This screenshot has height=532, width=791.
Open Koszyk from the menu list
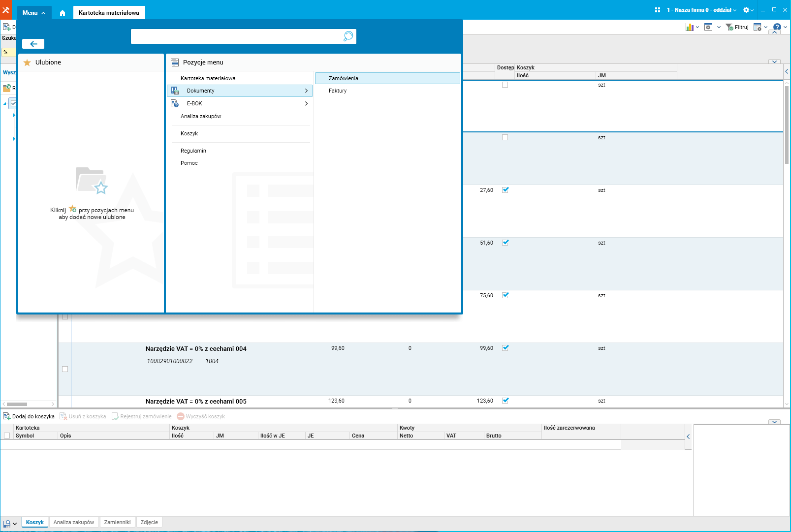(189, 133)
